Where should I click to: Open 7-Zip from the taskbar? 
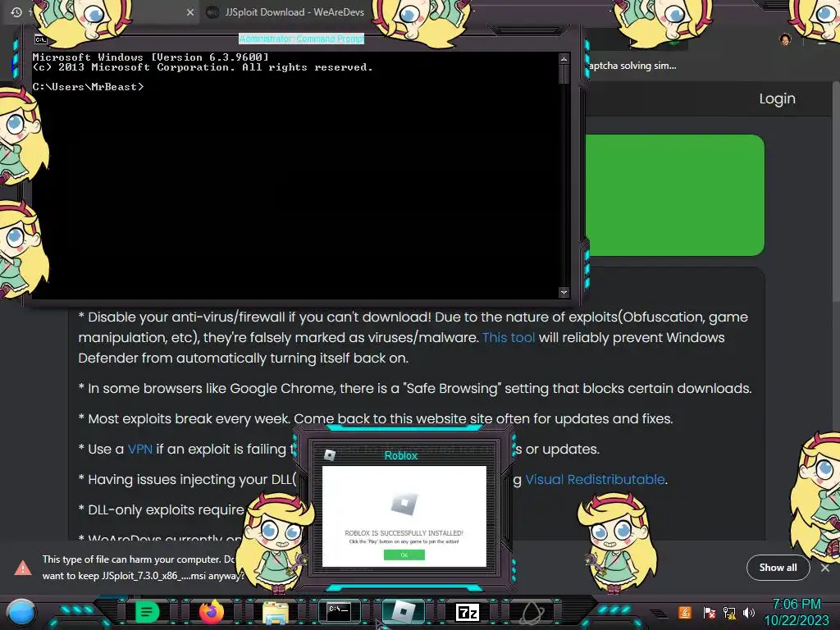click(467, 612)
